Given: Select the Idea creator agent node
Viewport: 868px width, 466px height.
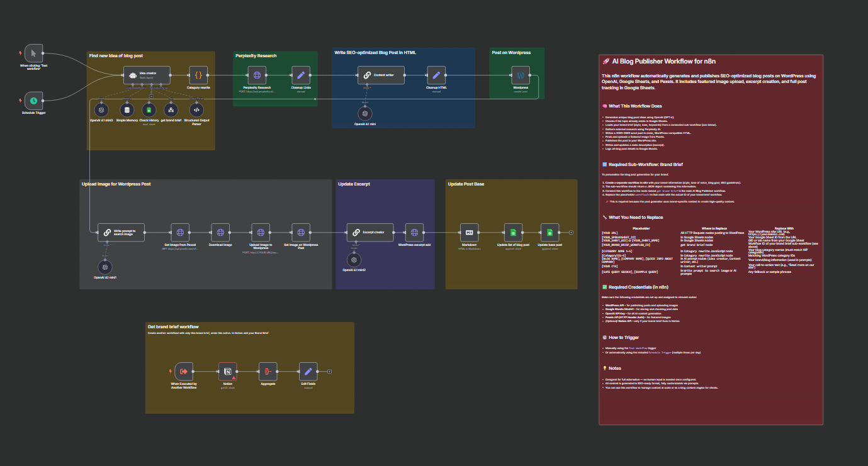Looking at the screenshot, I should pos(147,75).
